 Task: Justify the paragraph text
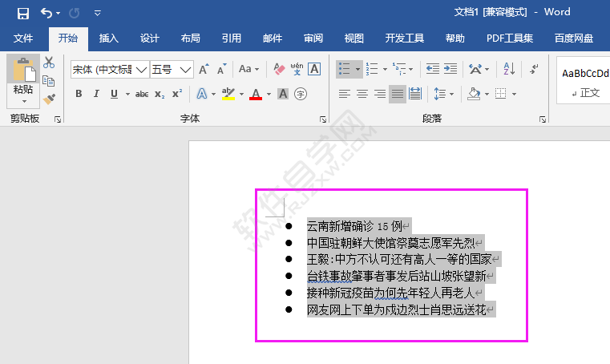pos(398,94)
